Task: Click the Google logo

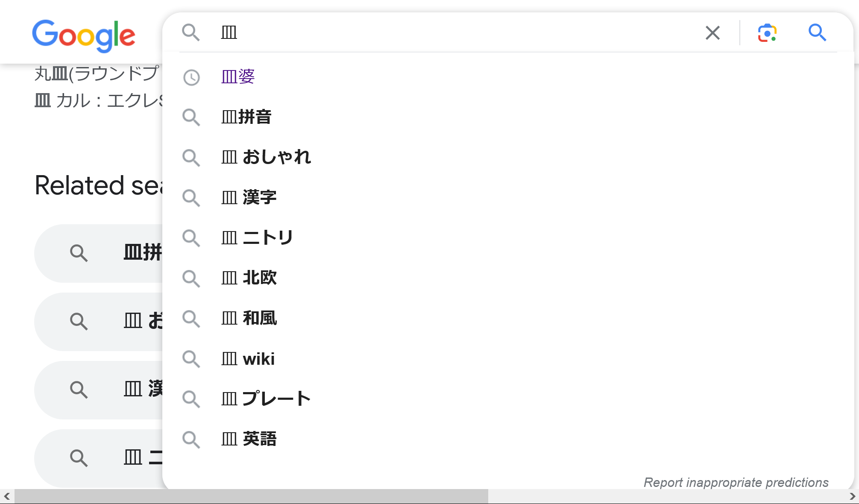Action: tap(84, 35)
